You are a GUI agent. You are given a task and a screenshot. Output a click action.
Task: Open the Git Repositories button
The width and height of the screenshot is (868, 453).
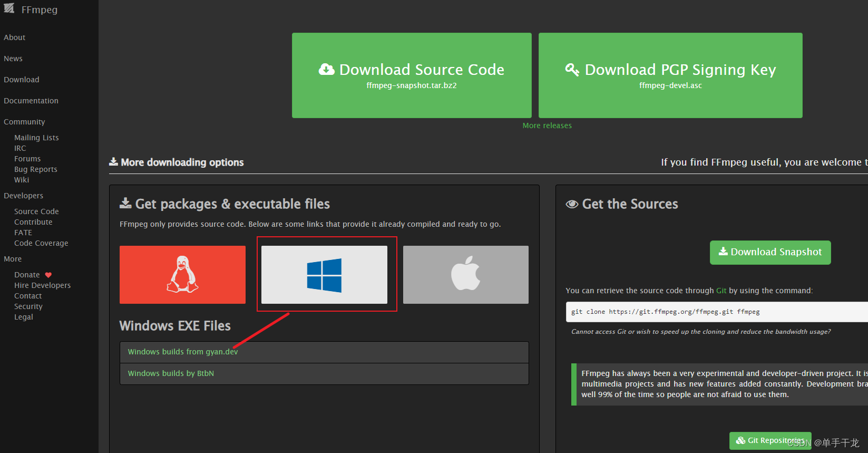[770, 440]
